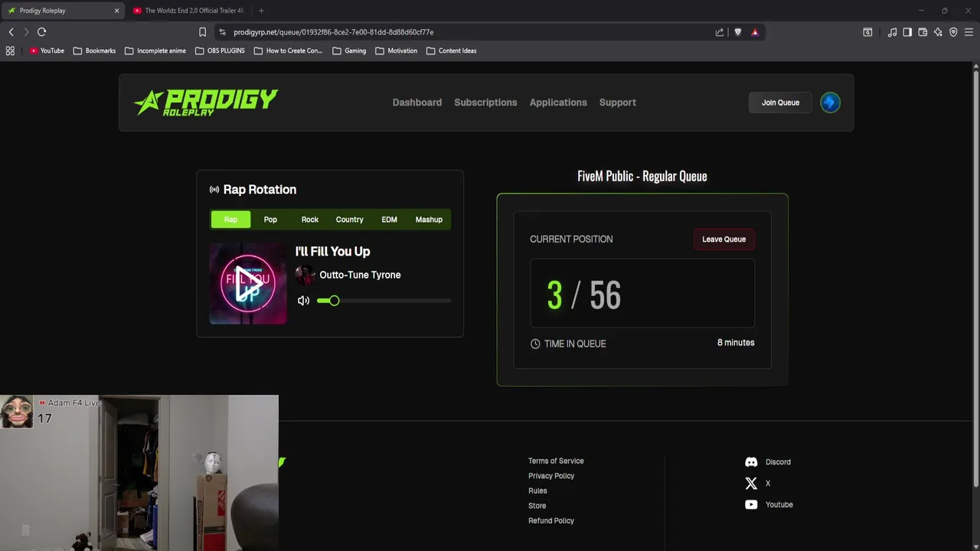Open the Store footer link
980x551 pixels.
537,506
